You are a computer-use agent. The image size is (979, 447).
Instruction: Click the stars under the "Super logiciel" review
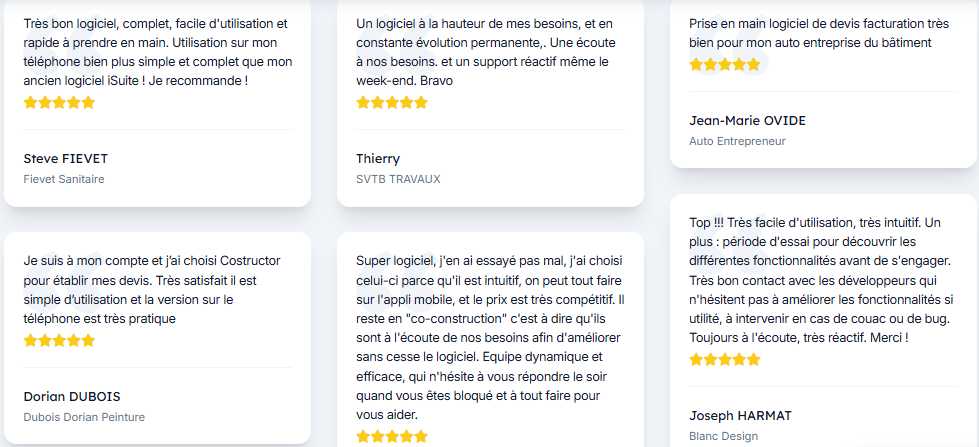tap(392, 436)
